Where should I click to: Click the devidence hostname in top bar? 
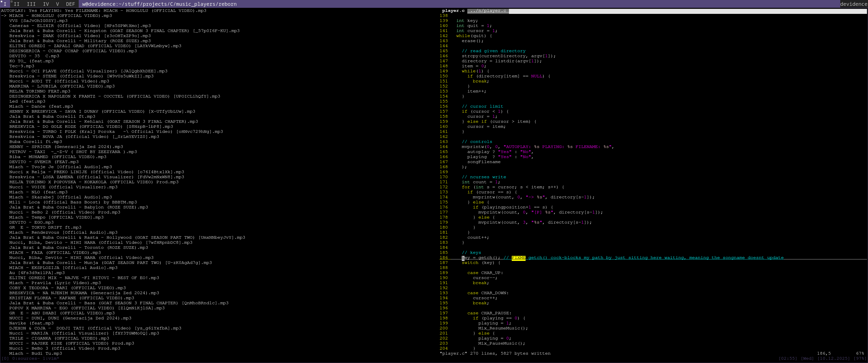(x=853, y=4)
